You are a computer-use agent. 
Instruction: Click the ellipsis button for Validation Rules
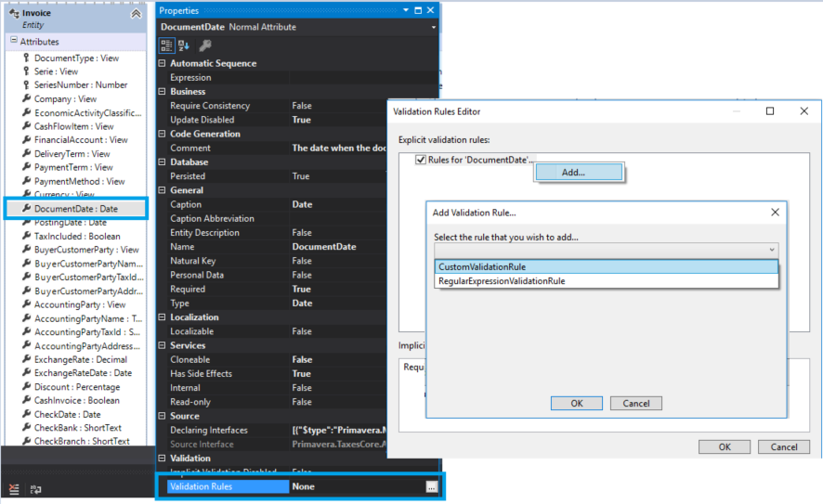click(431, 487)
